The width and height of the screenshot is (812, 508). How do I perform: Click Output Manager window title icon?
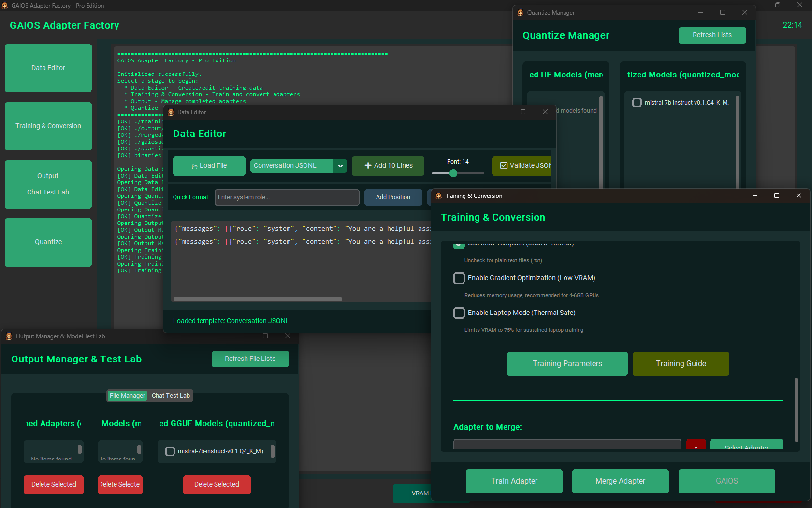coord(9,336)
